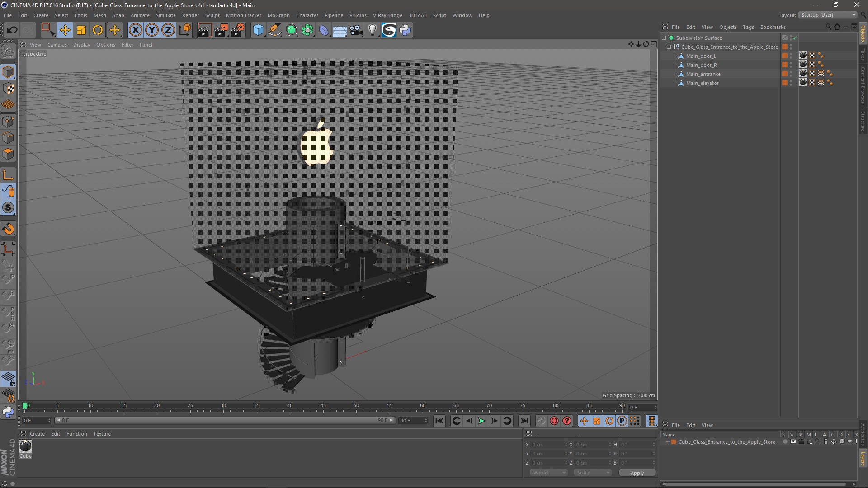Open the Simulate menu
This screenshot has width=868, height=488.
click(x=166, y=15)
